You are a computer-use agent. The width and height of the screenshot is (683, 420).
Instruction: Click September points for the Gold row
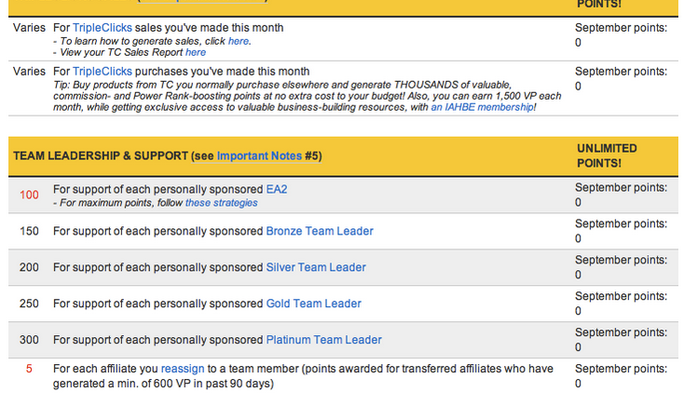pos(621,304)
